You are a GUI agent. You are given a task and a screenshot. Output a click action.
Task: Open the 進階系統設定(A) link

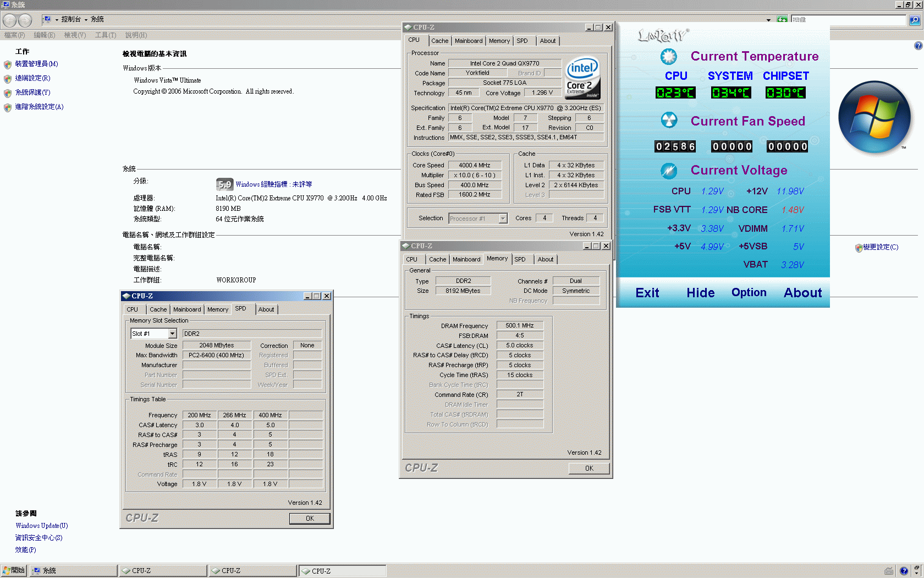39,107
